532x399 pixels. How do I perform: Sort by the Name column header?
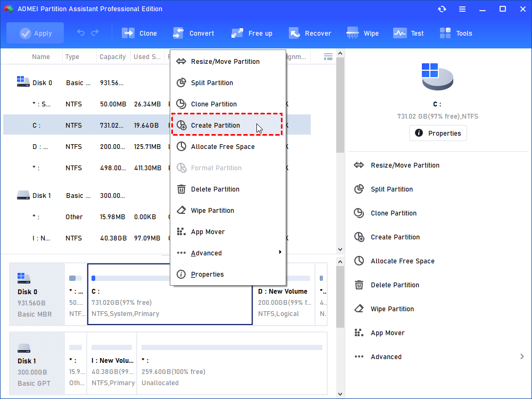click(41, 57)
